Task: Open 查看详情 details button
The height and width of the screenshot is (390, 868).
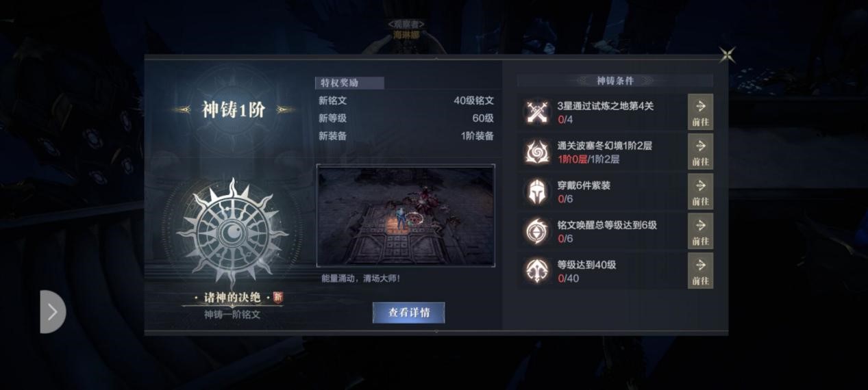Action: coord(409,313)
